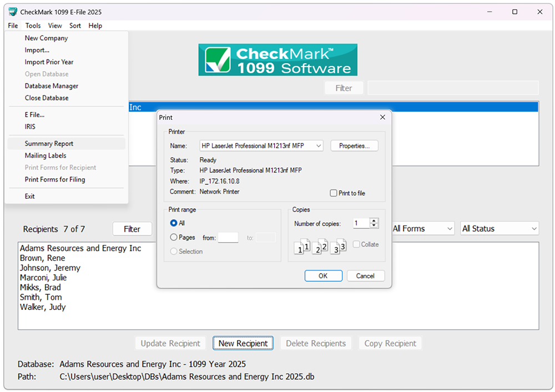Click the pages 'from' input field
555x392 pixels.
pyautogui.click(x=228, y=238)
